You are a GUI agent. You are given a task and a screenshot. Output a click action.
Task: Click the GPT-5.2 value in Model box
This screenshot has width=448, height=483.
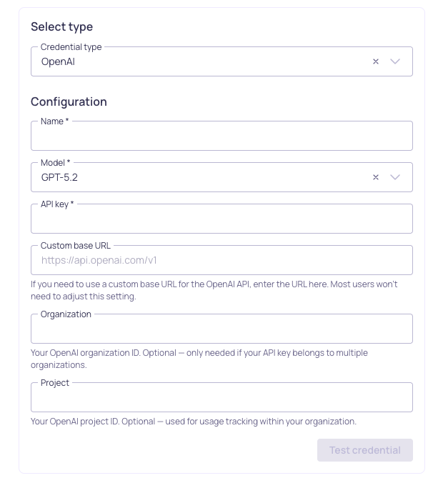[x=59, y=178]
